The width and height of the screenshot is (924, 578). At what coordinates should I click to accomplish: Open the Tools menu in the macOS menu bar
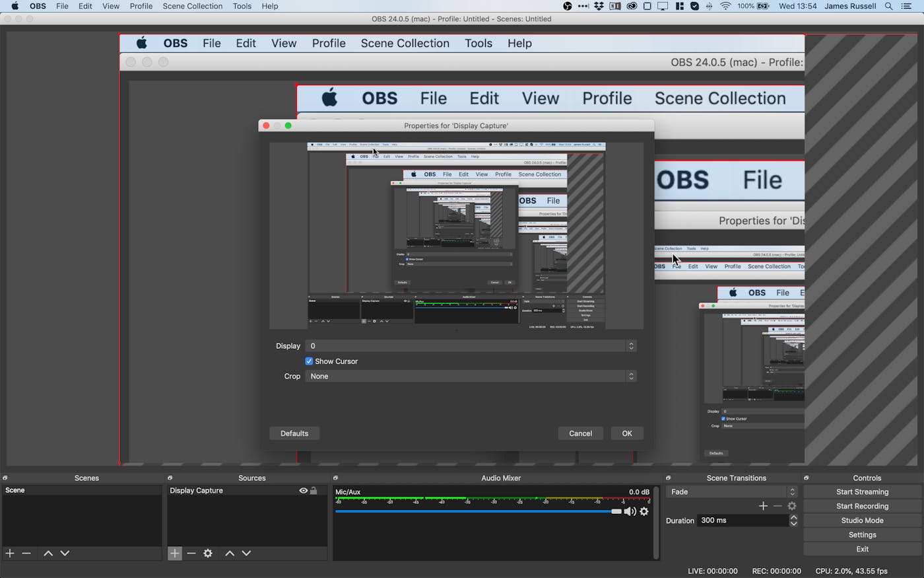point(242,6)
